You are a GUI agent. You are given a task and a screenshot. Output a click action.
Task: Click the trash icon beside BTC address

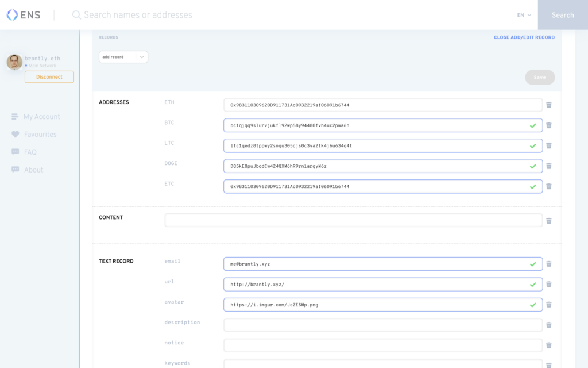[x=548, y=125]
